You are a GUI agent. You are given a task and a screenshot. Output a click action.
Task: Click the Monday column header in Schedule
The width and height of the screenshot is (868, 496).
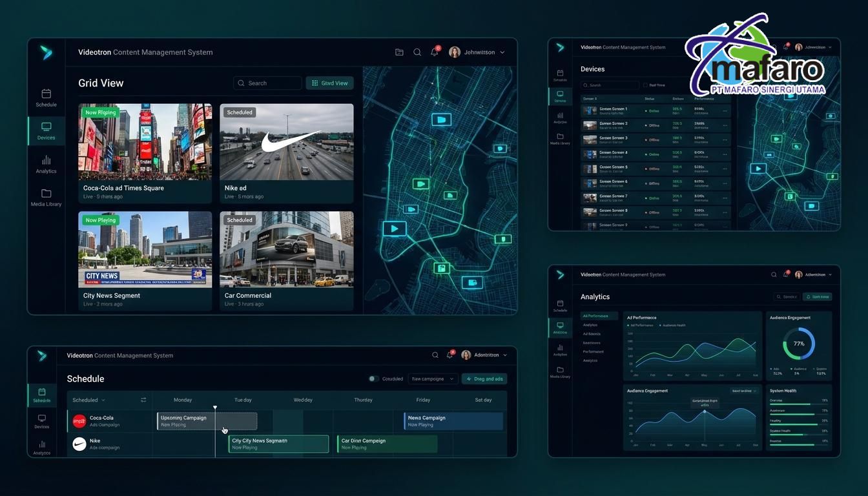tap(183, 400)
